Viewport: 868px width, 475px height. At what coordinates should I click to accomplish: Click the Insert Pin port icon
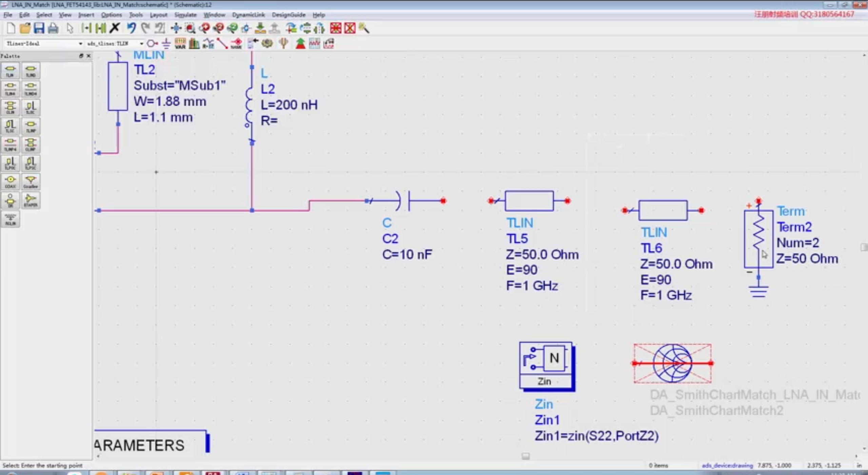click(x=152, y=43)
